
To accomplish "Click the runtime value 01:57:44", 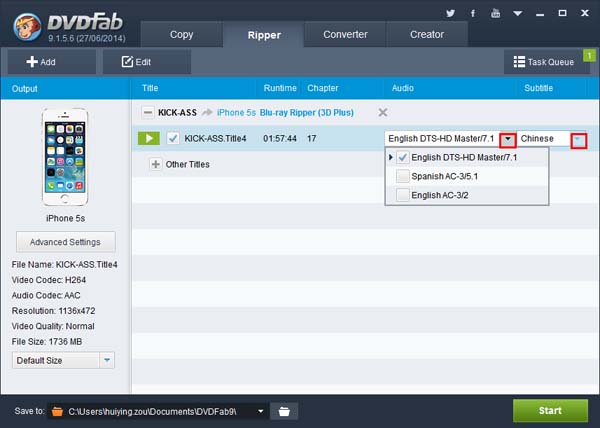I will pos(280,138).
